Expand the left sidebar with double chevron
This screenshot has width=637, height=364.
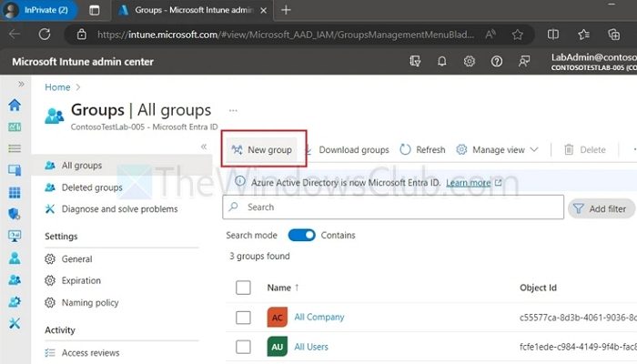tap(21, 84)
